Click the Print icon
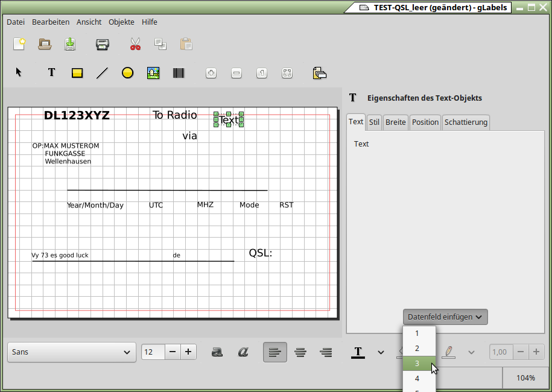 coord(103,44)
